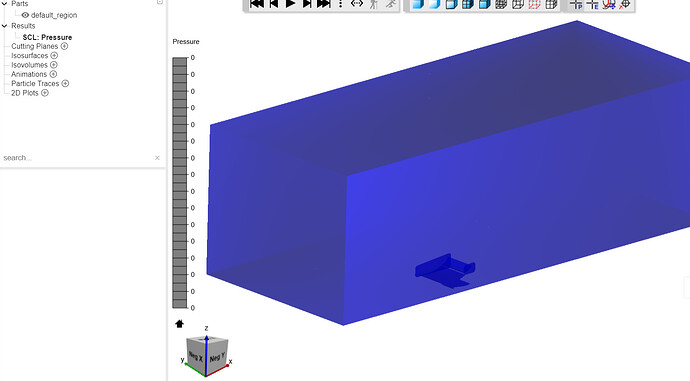
Task: Collapse the Parts tree node
Action: pyautogui.click(x=4, y=4)
